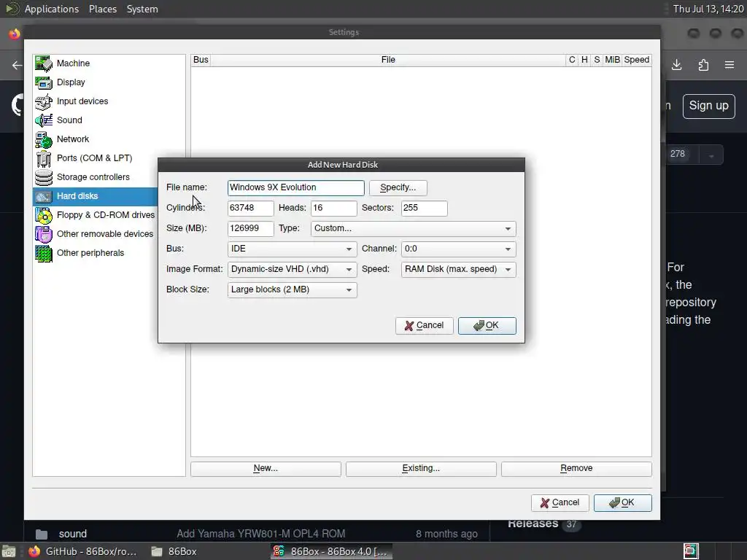Click the S column header
The image size is (747, 560).
pos(597,60)
